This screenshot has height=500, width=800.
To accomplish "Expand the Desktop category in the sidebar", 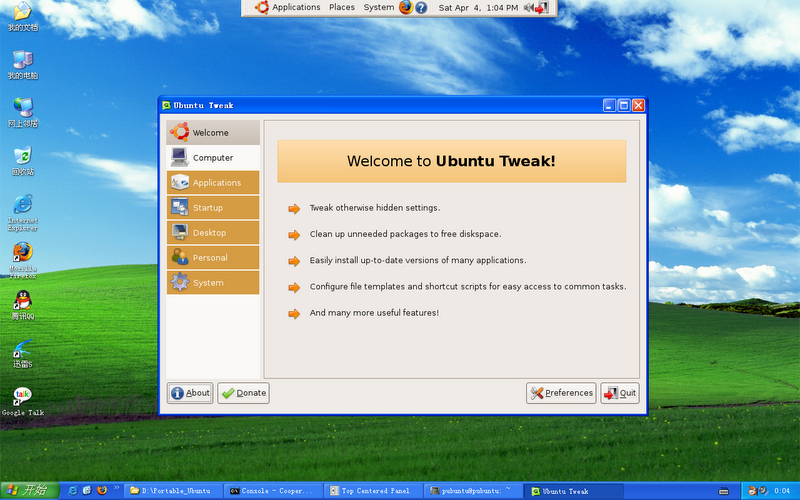I will (x=213, y=233).
